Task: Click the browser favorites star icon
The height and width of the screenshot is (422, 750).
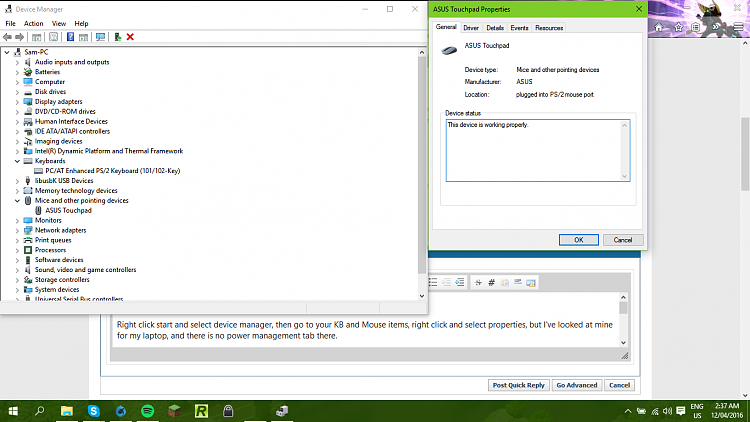Action: click(678, 27)
